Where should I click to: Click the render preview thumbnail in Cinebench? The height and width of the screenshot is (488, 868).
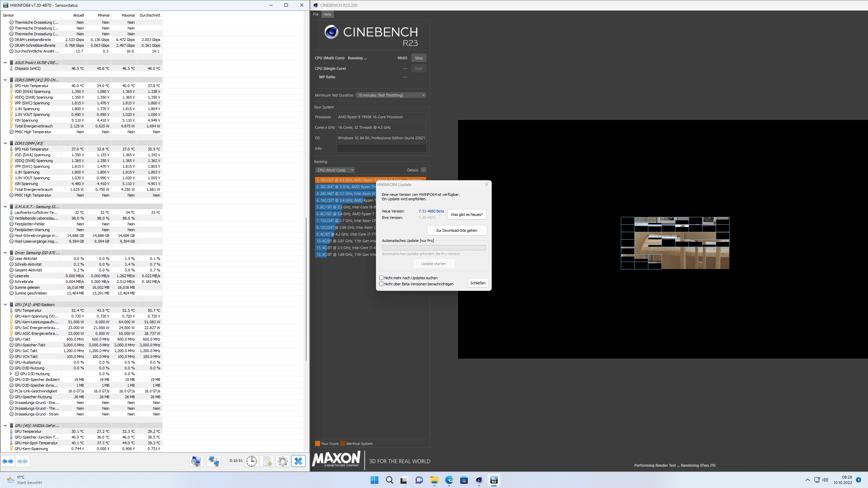(675, 243)
